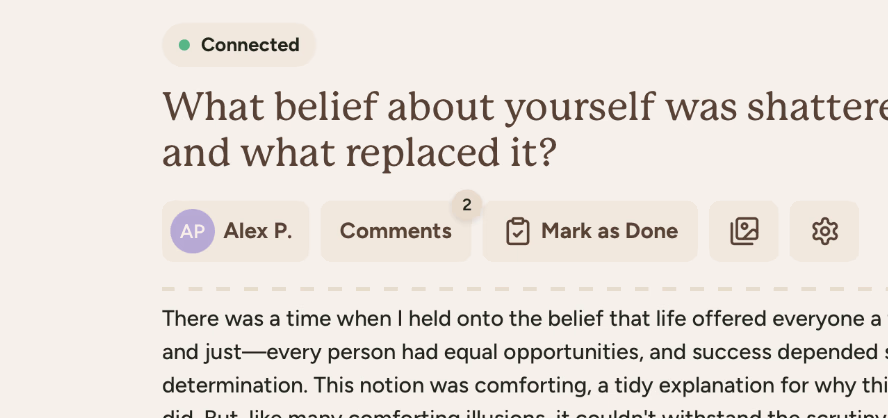The width and height of the screenshot is (888, 418).
Task: Click the green connection status dot
Action: (184, 45)
